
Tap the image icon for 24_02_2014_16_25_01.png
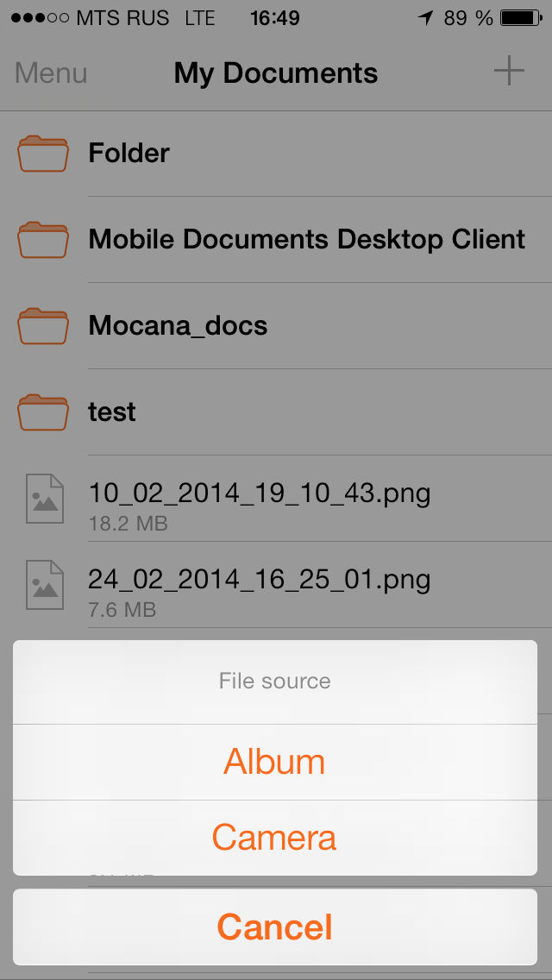[44, 584]
